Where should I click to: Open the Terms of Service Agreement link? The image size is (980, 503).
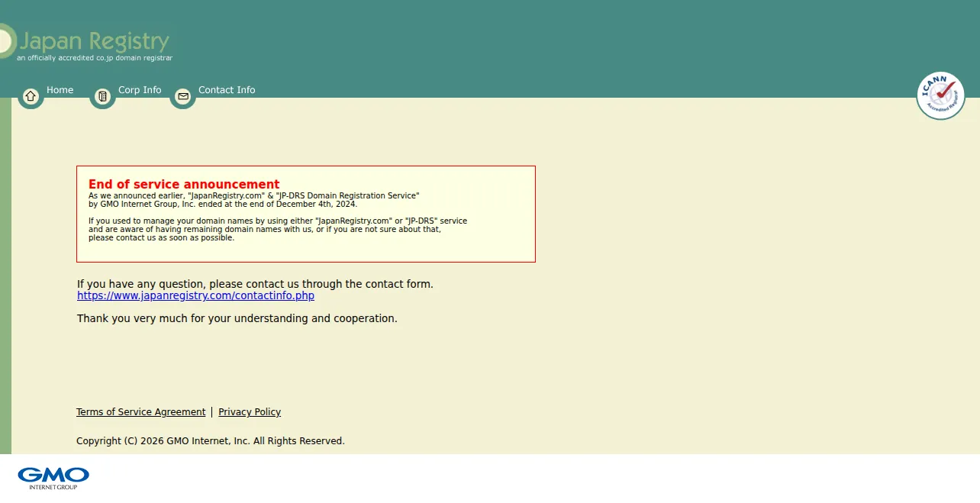tap(141, 412)
